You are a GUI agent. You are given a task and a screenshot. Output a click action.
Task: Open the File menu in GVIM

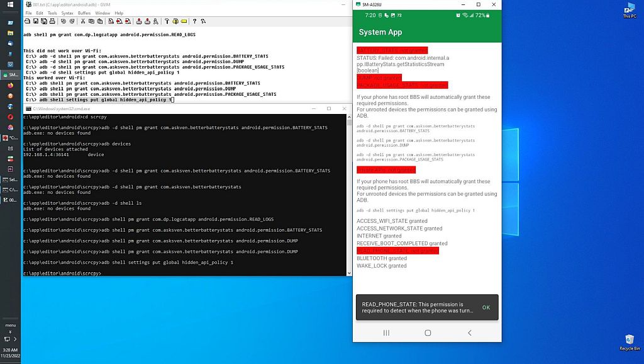click(28, 13)
